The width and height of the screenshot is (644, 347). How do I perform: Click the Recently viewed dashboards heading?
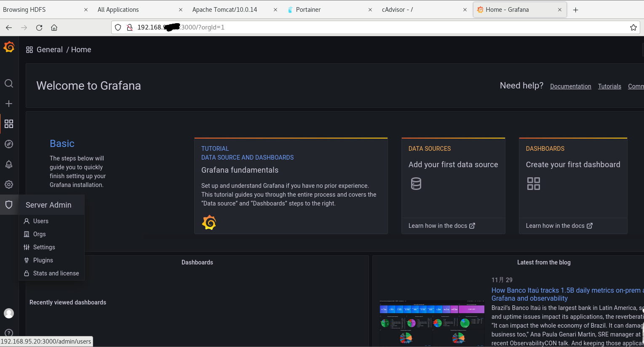coord(68,302)
